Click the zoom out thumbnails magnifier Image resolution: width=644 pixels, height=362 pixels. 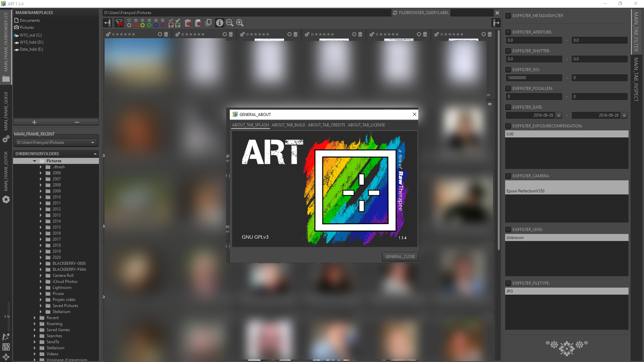point(230,23)
